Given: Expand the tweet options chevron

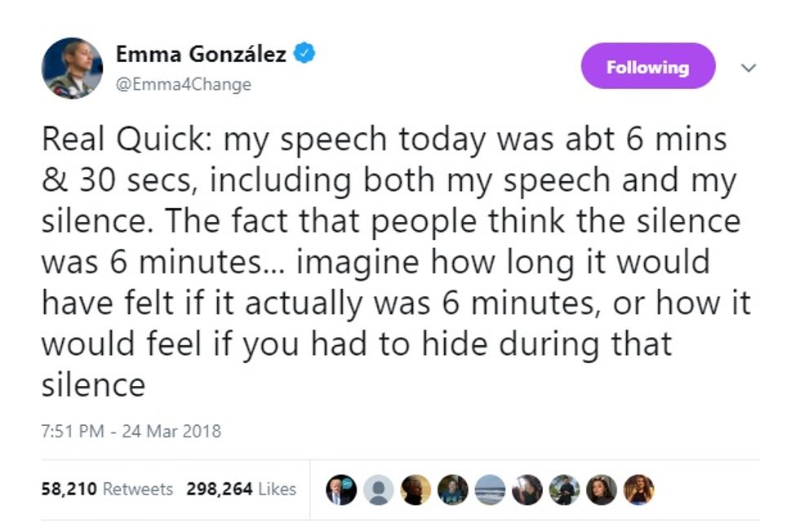Looking at the screenshot, I should pos(748,68).
